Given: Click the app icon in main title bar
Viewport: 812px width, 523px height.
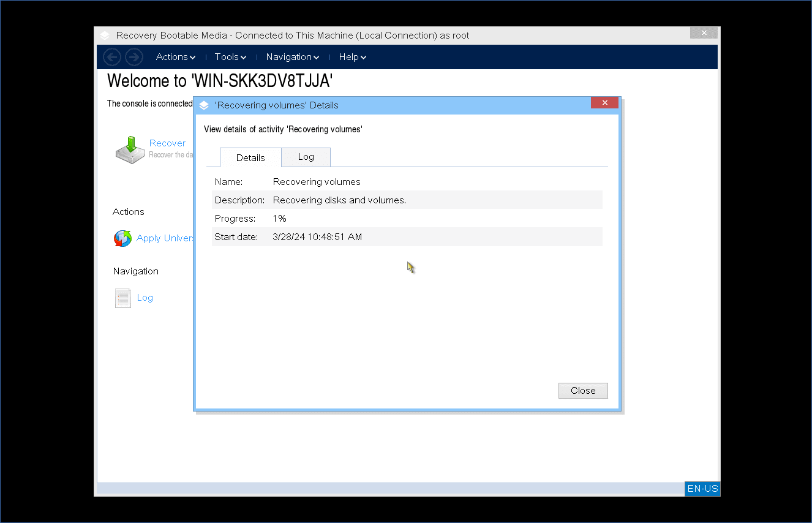Looking at the screenshot, I should click(105, 36).
